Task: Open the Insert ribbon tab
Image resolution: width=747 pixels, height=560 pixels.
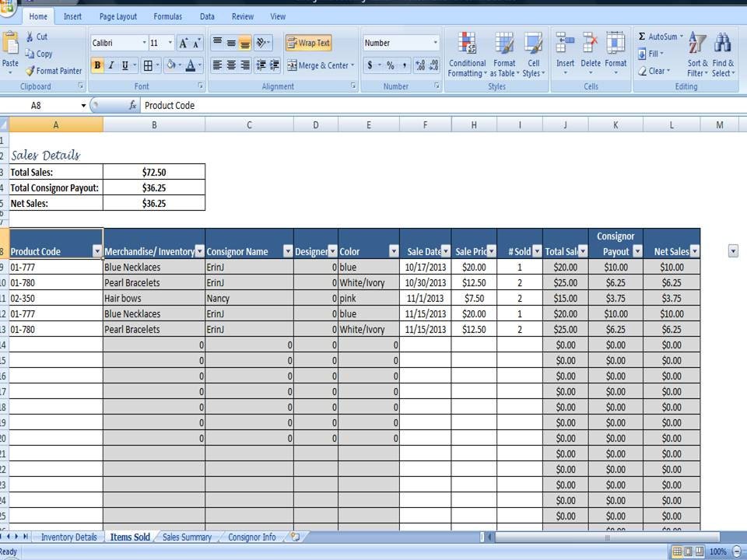Action: tap(72, 16)
